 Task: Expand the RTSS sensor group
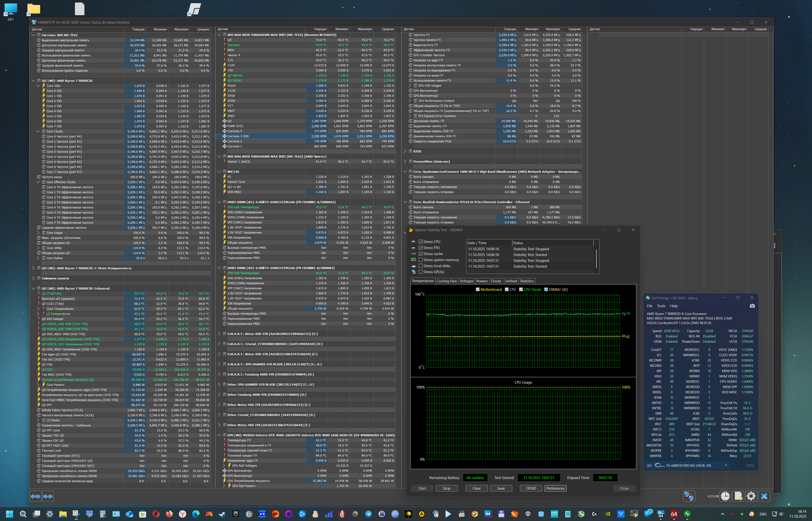point(405,152)
